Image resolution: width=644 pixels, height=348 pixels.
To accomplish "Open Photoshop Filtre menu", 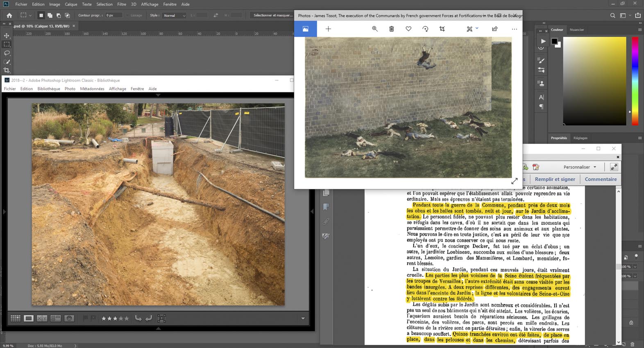I will (122, 4).
